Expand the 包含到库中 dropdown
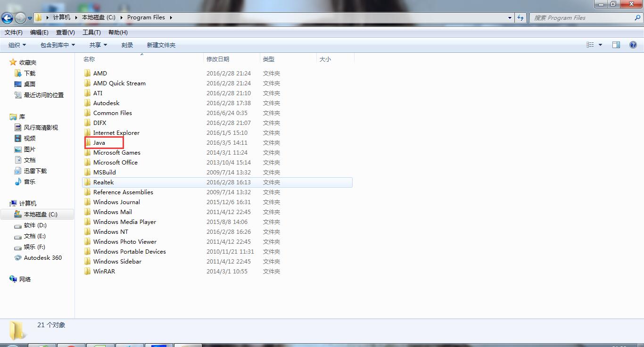Screen dimensions: 644x347 point(58,45)
